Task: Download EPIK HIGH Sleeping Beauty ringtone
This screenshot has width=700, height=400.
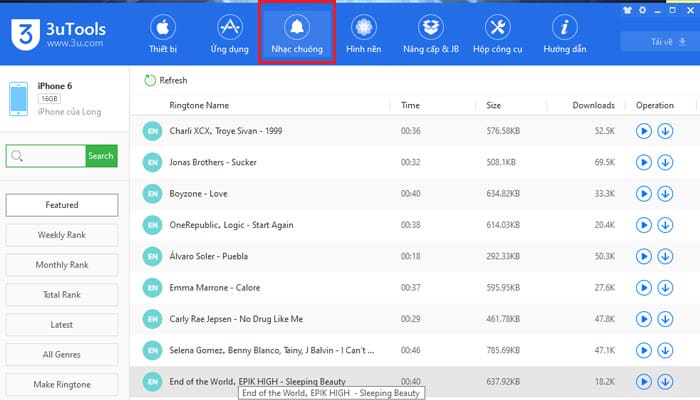Action: tap(665, 382)
